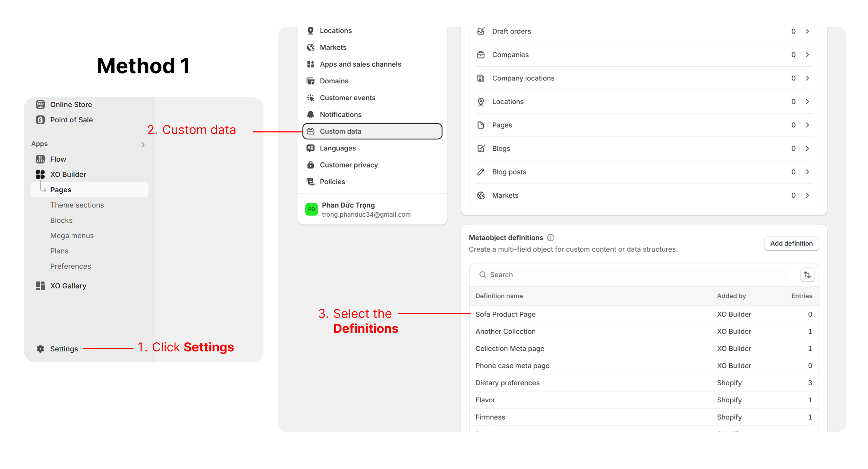Open Theme sections under XO Builder
This screenshot has width=868, height=469.
click(x=77, y=205)
